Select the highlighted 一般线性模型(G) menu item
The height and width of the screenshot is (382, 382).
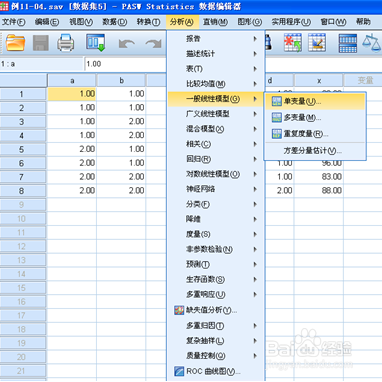[215, 99]
